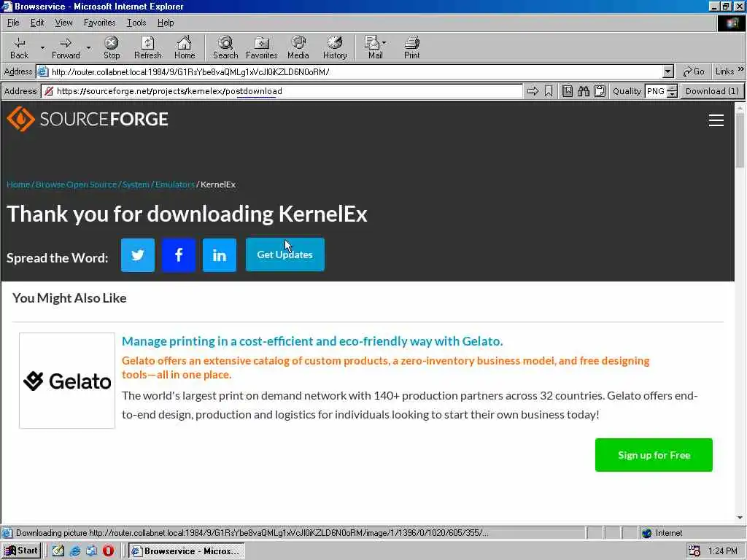Image resolution: width=747 pixels, height=560 pixels.
Task: Share on Facebook via the f icon
Action: point(178,254)
